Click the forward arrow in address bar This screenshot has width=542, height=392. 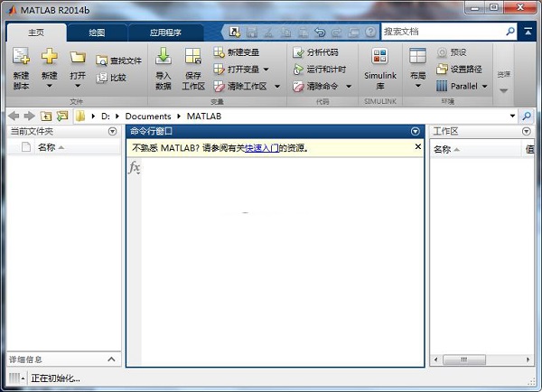(x=30, y=116)
